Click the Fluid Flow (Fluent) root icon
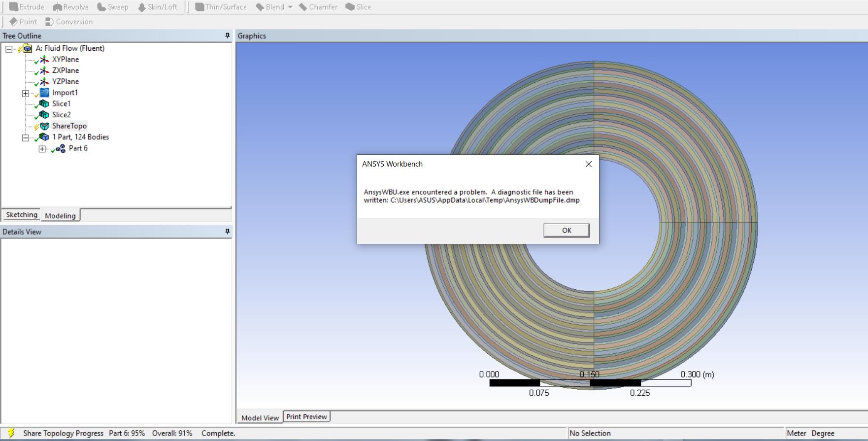Screen dimensions: 868x441 pyautogui.click(x=27, y=48)
